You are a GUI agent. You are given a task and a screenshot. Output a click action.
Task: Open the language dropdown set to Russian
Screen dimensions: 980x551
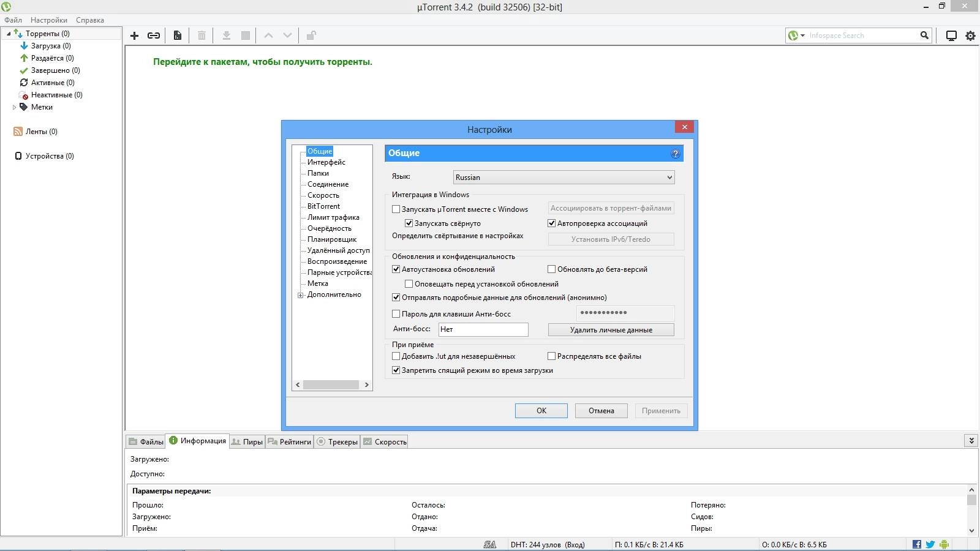point(563,177)
